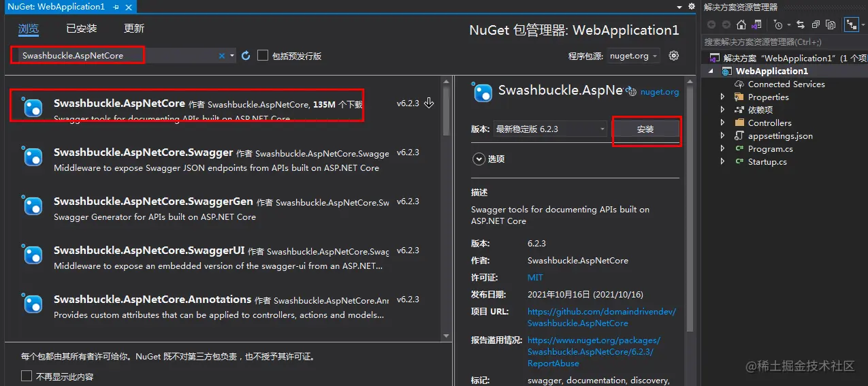The height and width of the screenshot is (386, 868).
Task: Collapse the WebApplication1 project node
Action: tap(712, 71)
